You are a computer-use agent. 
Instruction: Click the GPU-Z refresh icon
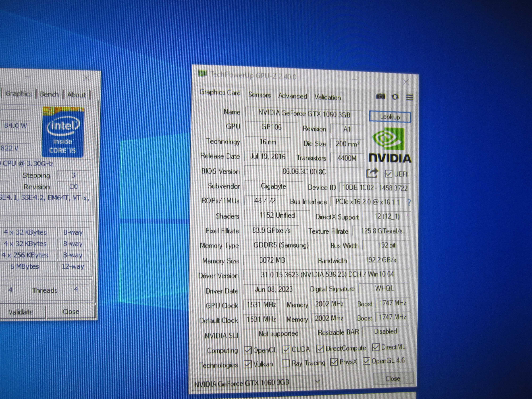pyautogui.click(x=395, y=97)
